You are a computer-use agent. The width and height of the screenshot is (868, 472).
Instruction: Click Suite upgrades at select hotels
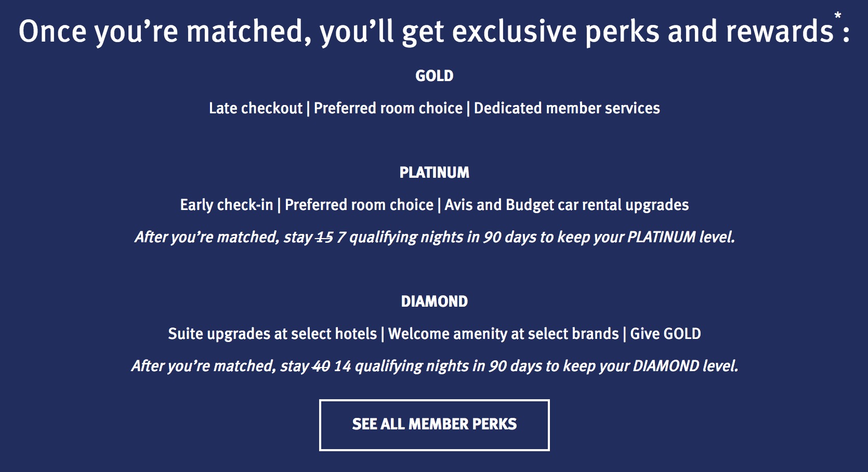pos(272,334)
